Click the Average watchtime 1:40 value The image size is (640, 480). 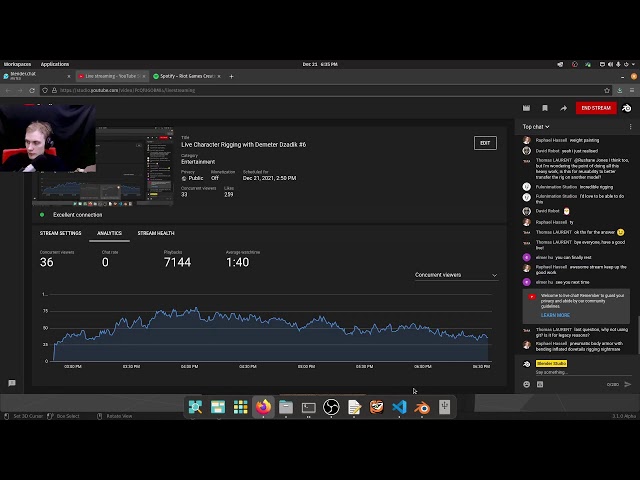click(237, 262)
